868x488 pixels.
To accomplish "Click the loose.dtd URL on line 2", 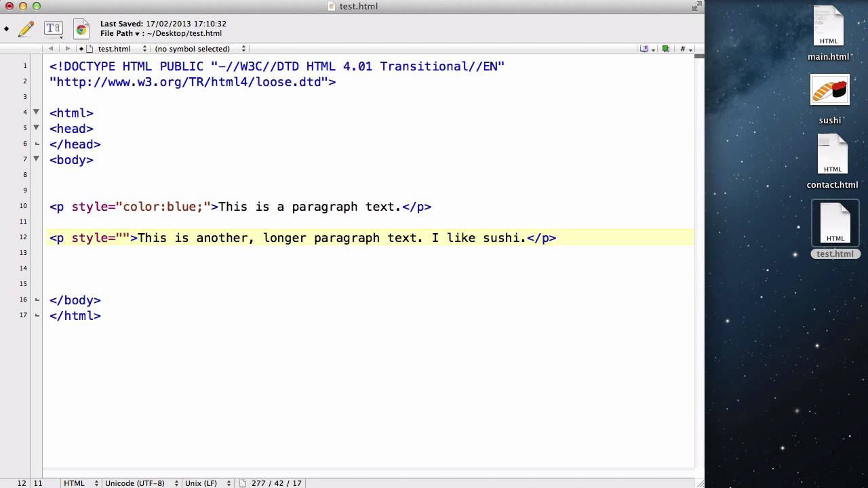I will tap(193, 82).
